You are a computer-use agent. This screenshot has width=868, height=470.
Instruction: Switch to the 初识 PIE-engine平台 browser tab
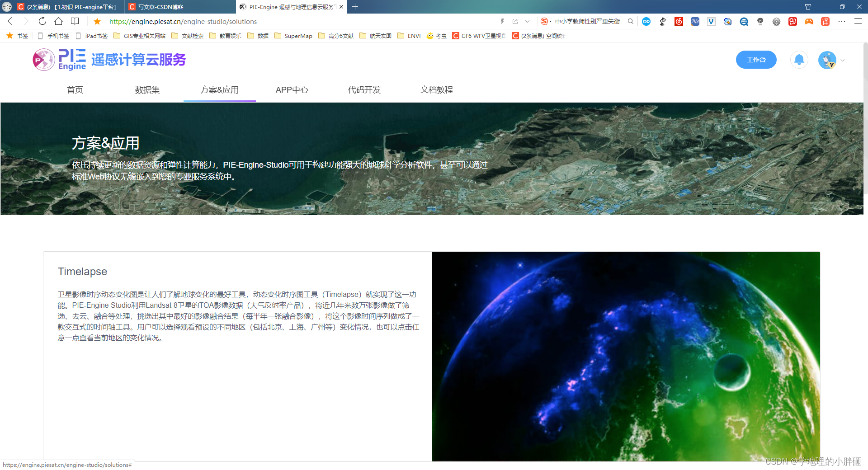[69, 7]
